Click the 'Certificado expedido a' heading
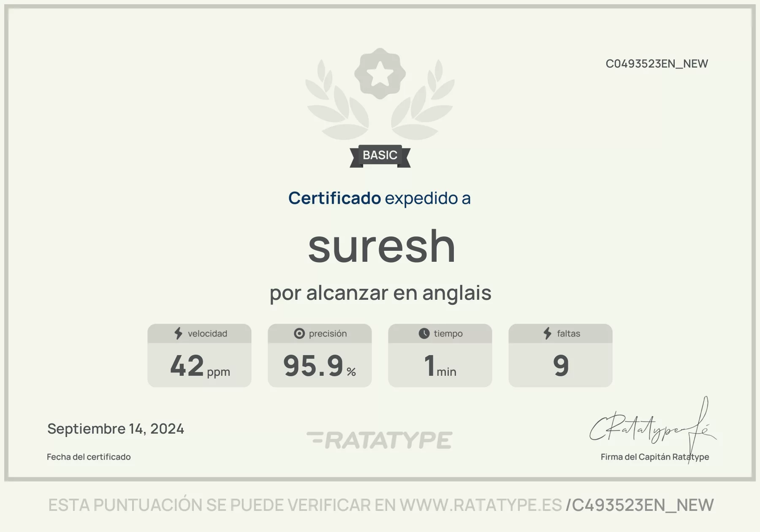 click(x=379, y=198)
